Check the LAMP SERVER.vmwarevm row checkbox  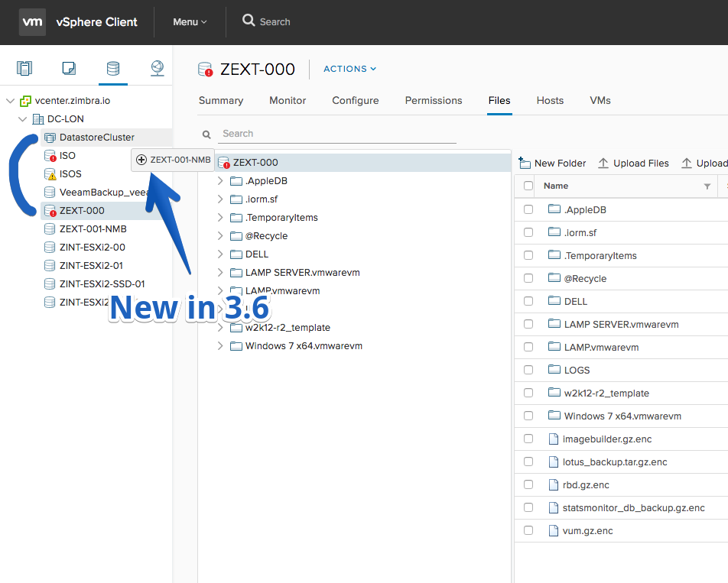[528, 324]
